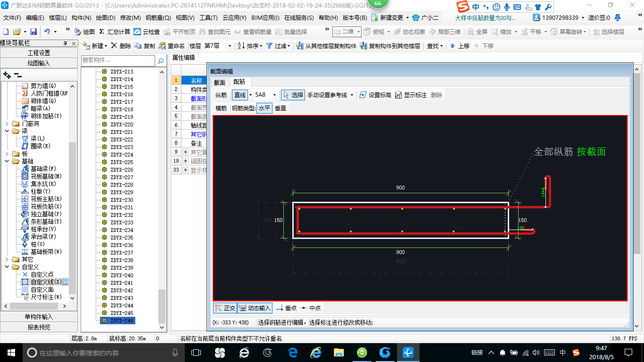Click the open folder icon
This screenshot has height=362, width=644.
(x=17, y=32)
